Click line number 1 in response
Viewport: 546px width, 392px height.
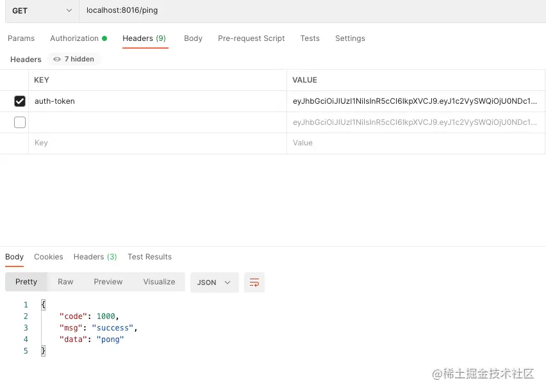(26, 305)
